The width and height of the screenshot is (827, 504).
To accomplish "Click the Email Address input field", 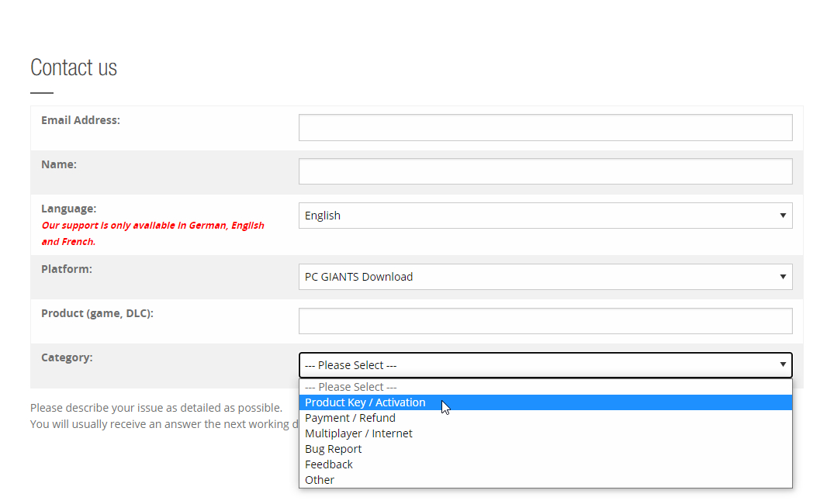I will pos(545,128).
